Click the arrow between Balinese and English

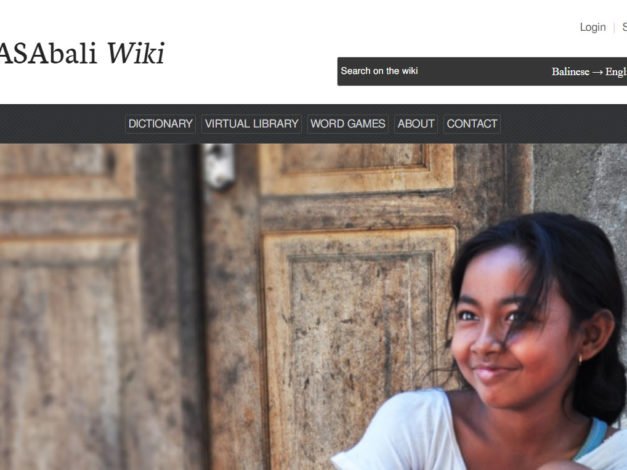(x=597, y=72)
